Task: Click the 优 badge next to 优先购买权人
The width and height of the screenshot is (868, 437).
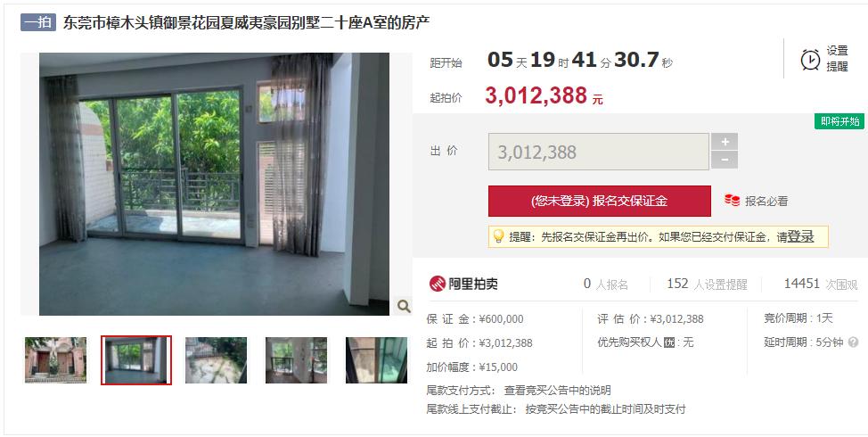Action: pyautogui.click(x=669, y=342)
